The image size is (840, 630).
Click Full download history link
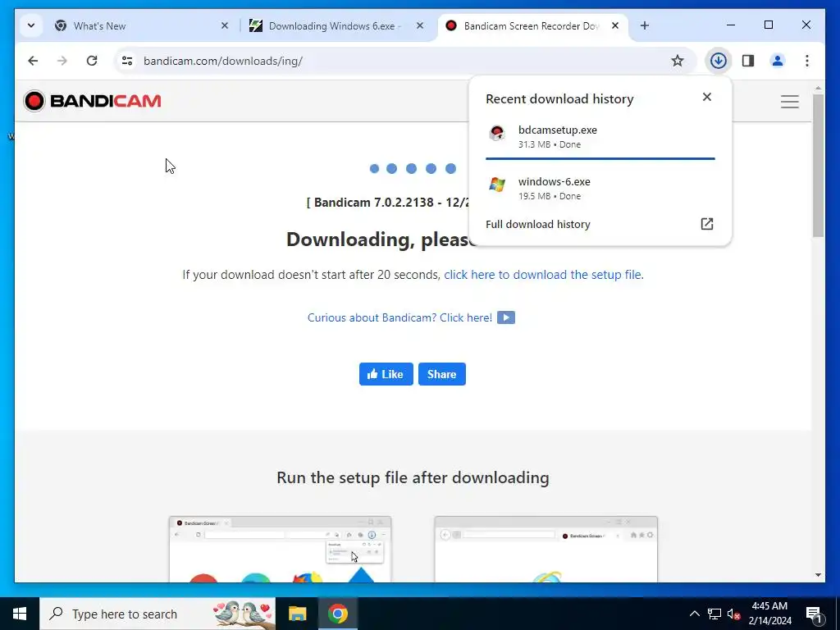538,225
